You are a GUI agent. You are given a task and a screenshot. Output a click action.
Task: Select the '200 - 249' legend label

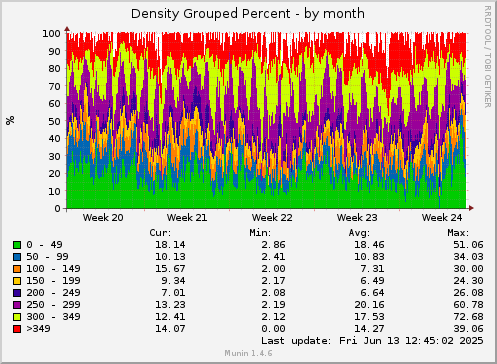coord(53,293)
